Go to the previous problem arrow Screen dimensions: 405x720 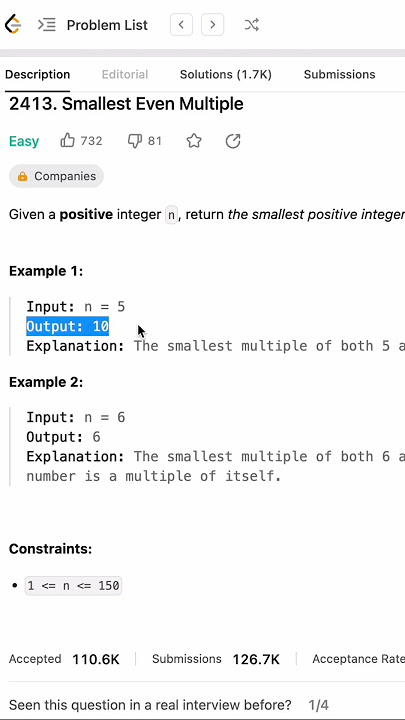tap(181, 25)
